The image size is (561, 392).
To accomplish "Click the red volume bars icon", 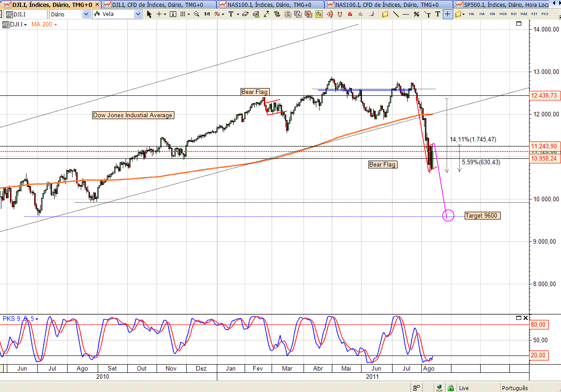I will pyautogui.click(x=350, y=14).
